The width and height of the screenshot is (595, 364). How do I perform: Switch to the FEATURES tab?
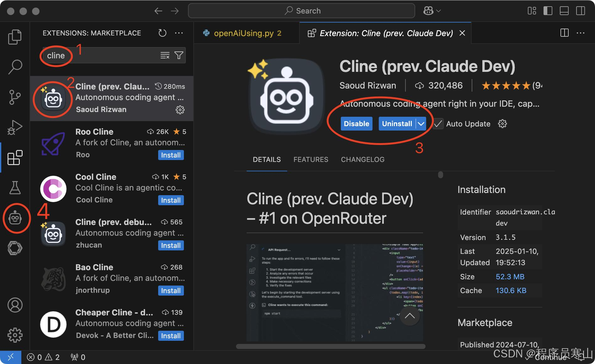point(311,159)
